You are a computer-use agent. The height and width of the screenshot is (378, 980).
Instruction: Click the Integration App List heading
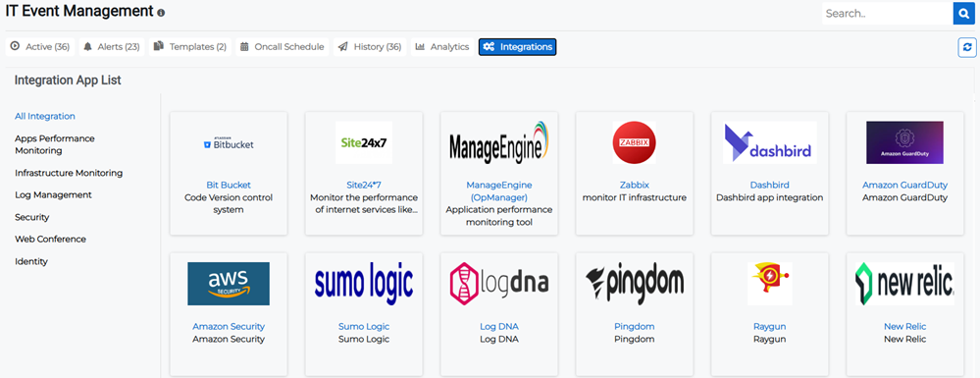click(68, 81)
